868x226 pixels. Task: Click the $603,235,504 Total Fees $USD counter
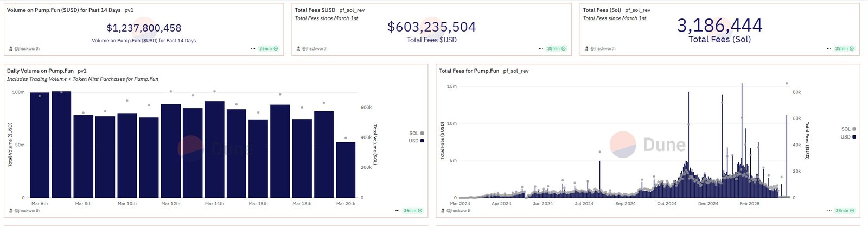pos(431,27)
